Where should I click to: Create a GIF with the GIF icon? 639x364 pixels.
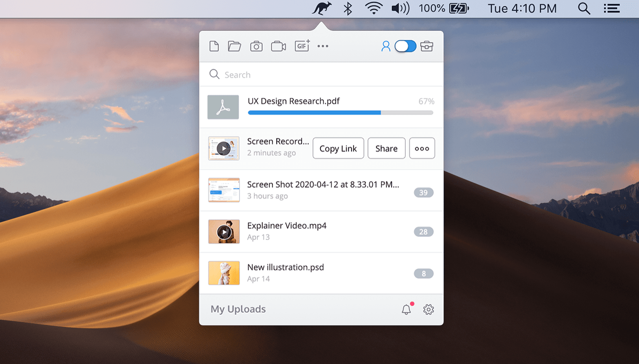(302, 46)
